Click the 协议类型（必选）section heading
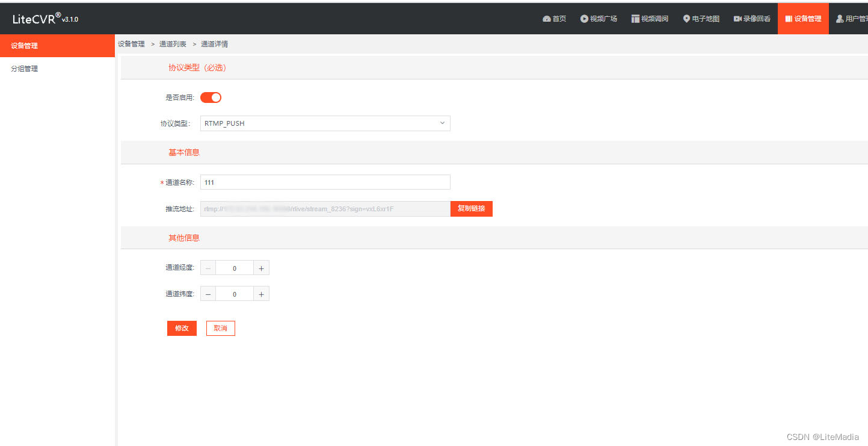This screenshot has height=446, width=868. 197,67
